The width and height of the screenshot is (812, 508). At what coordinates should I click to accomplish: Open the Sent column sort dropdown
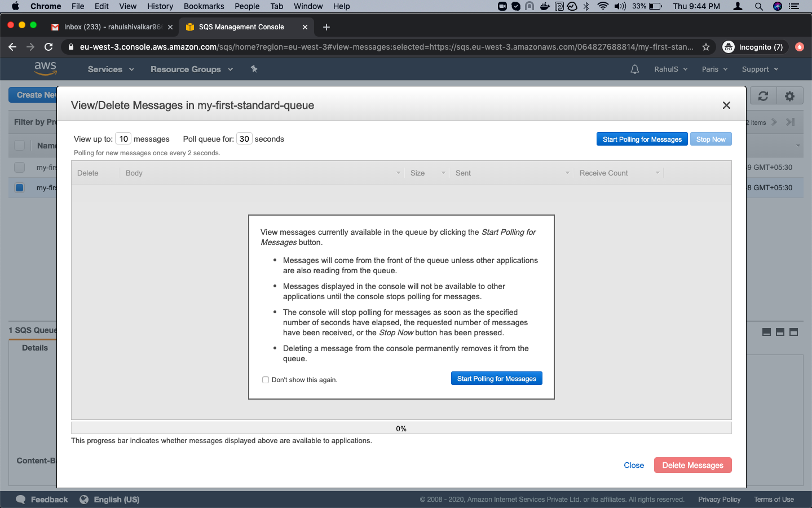pos(567,173)
